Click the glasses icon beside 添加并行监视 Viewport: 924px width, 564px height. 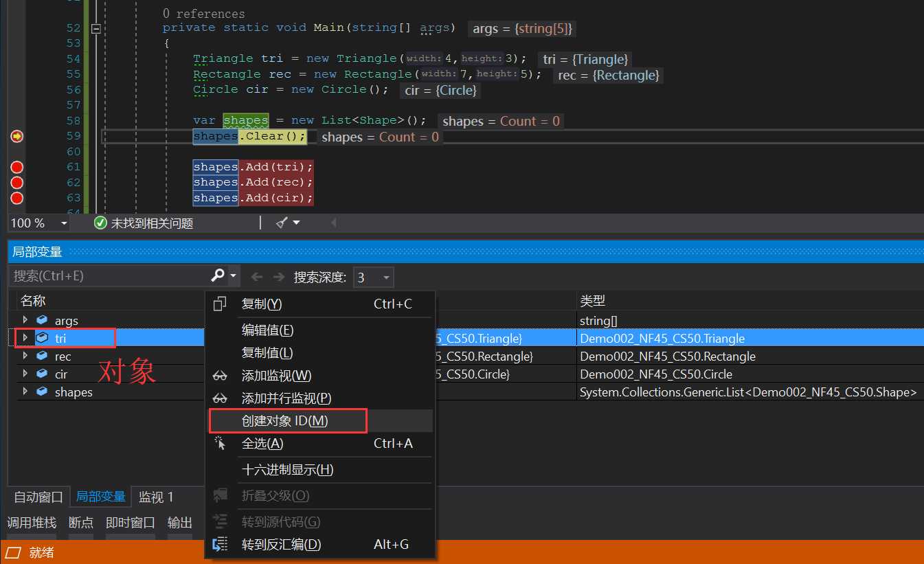pyautogui.click(x=220, y=399)
